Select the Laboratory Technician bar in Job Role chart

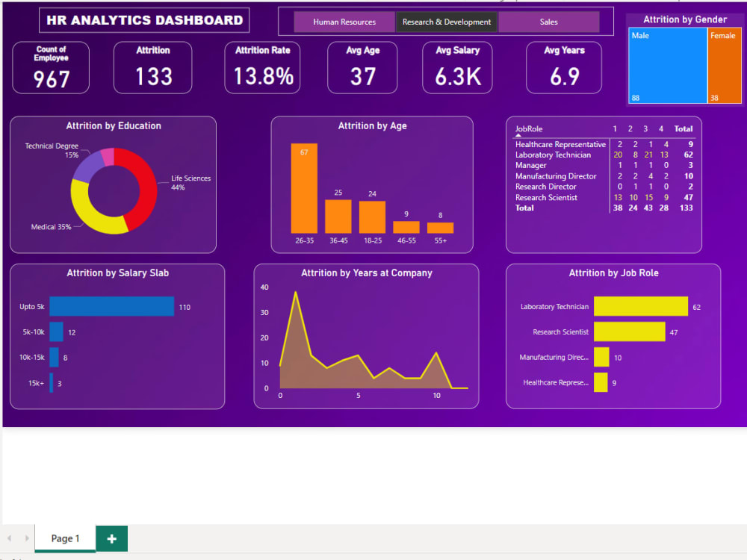point(642,306)
